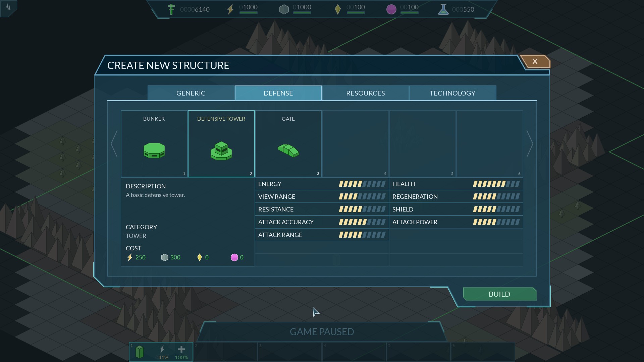Viewport: 644px width, 362px height.
Task: Click the yellow crystal resource icon in top bar
Action: coord(337,9)
